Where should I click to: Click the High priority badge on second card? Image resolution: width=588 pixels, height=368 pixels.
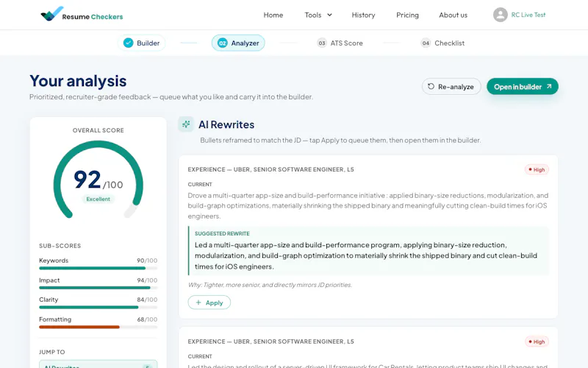click(x=537, y=342)
